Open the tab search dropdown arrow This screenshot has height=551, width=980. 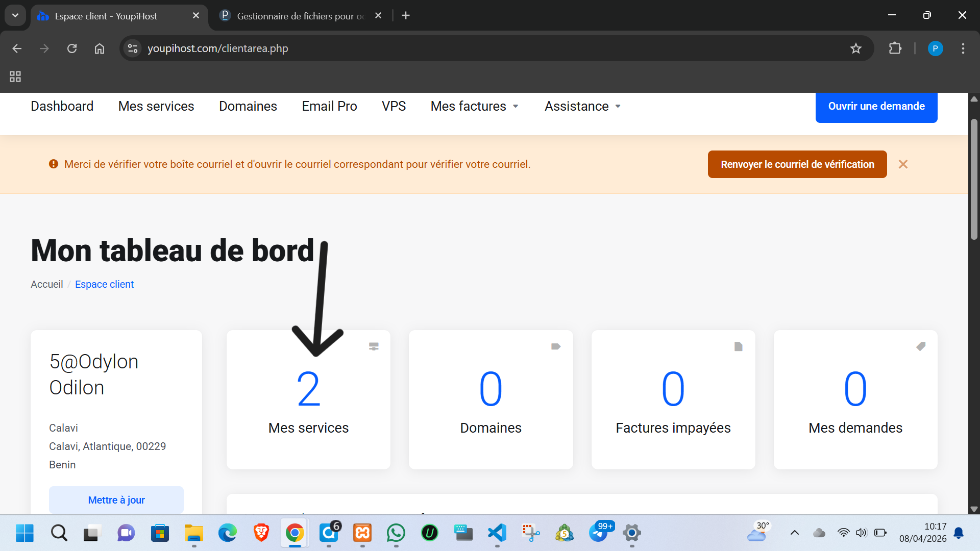click(15, 15)
